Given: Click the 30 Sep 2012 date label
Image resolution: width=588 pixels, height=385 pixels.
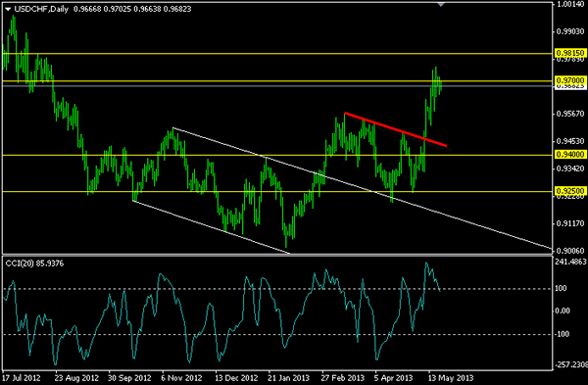Looking at the screenshot, I should pos(129,377).
